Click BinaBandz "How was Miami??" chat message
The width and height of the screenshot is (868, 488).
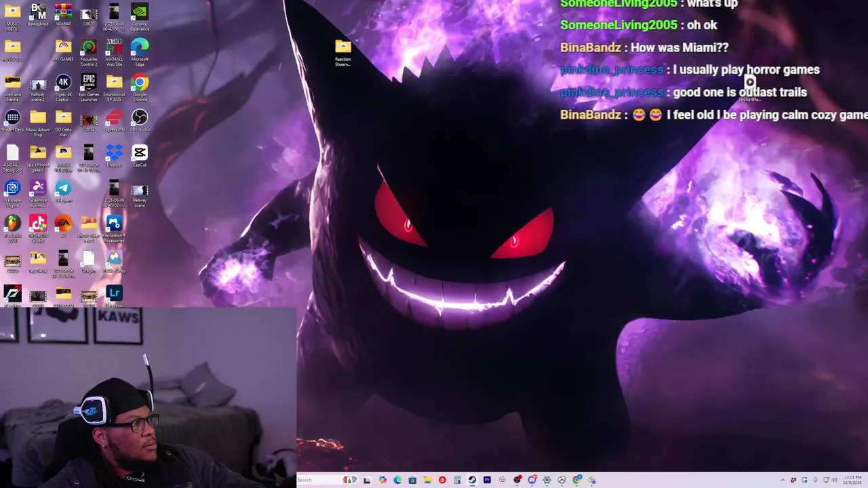(644, 47)
